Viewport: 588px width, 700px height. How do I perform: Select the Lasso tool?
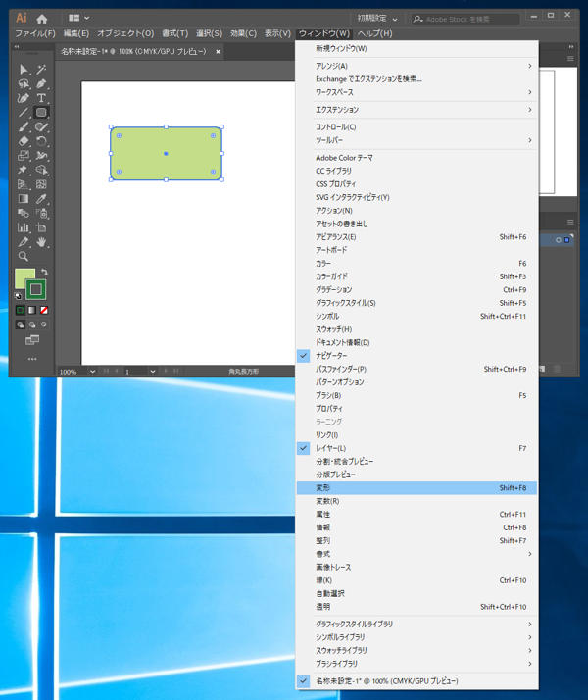pos(24,83)
